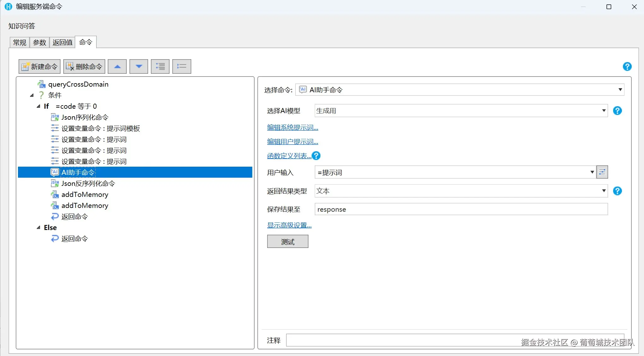Open the 选择命令 dropdown

click(x=620, y=90)
